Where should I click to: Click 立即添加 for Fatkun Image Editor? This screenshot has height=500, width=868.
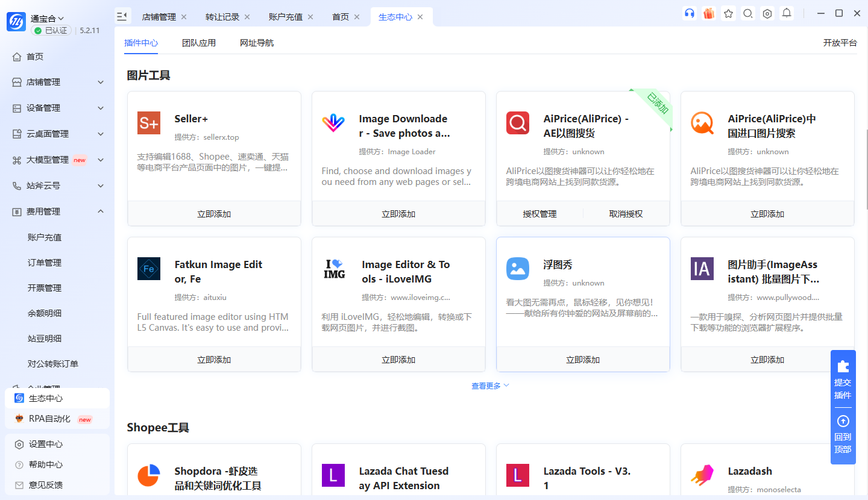pyautogui.click(x=214, y=360)
